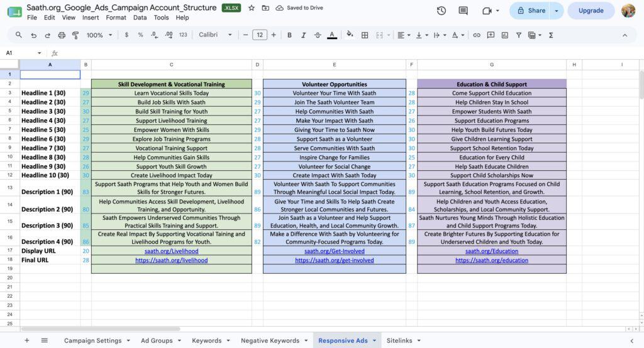Viewport: 644px width, 348px height.
Task: Open the search menus magnifier icon
Action: pyautogui.click(x=18, y=35)
